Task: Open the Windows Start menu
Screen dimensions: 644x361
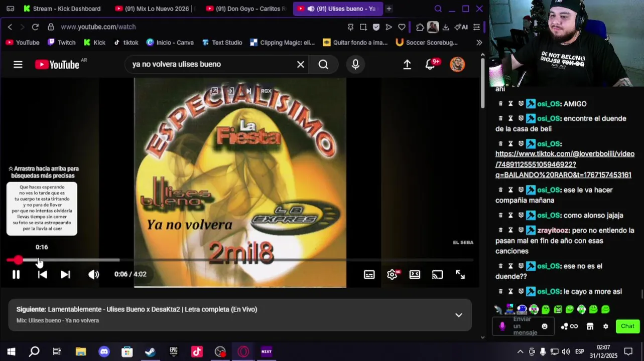Action: click(11, 351)
